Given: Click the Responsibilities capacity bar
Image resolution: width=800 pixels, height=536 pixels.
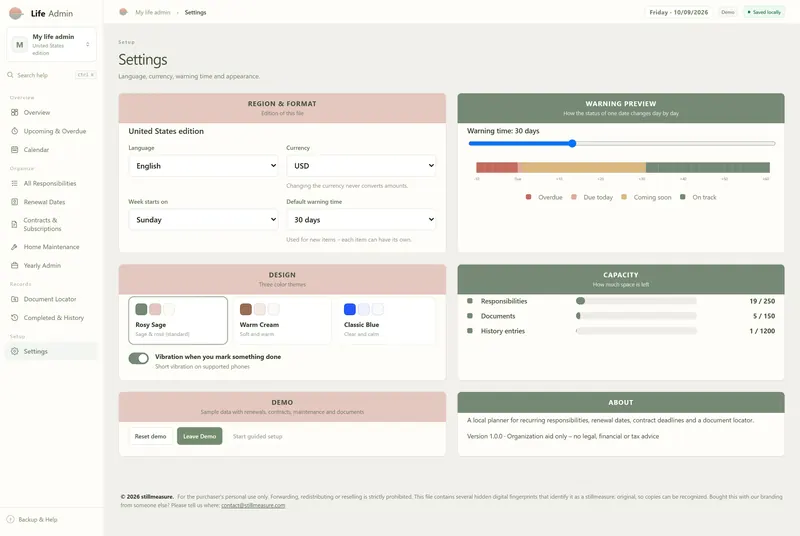Looking at the screenshot, I should (636, 301).
